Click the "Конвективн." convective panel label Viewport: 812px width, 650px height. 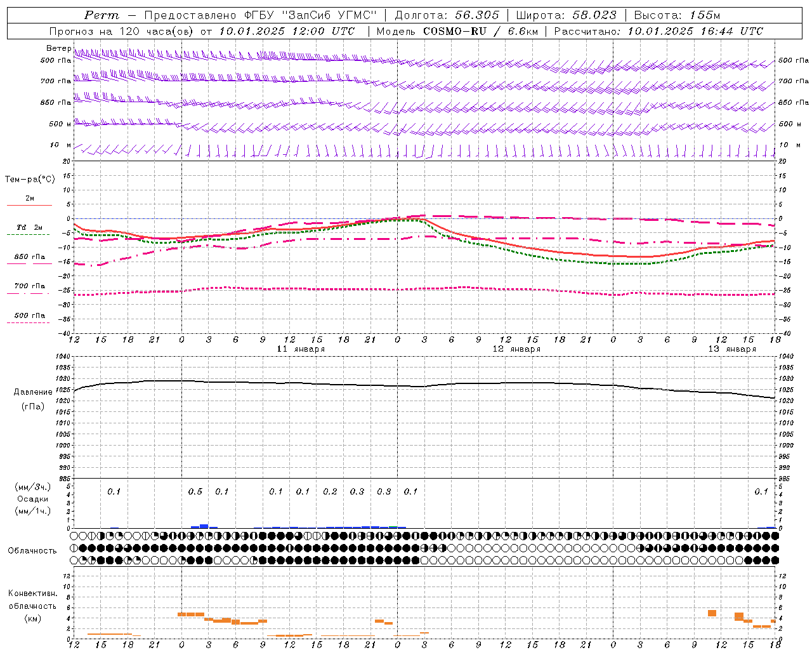point(33,594)
